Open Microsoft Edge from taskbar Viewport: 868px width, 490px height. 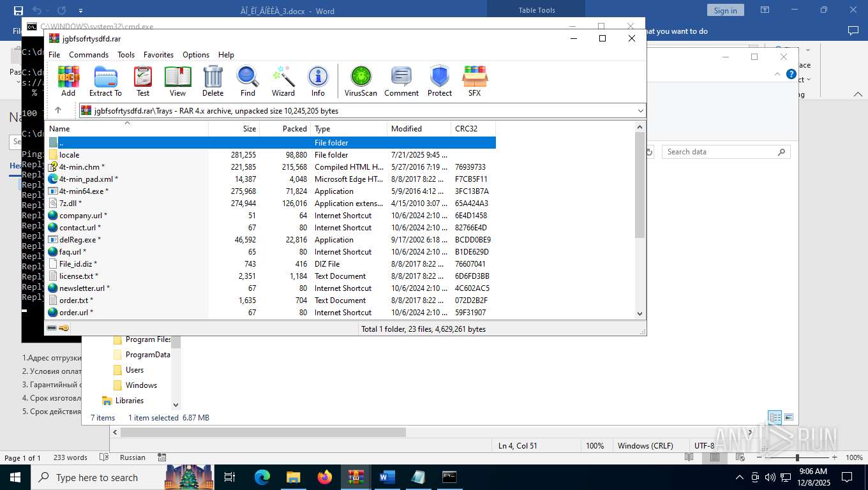pos(262,477)
